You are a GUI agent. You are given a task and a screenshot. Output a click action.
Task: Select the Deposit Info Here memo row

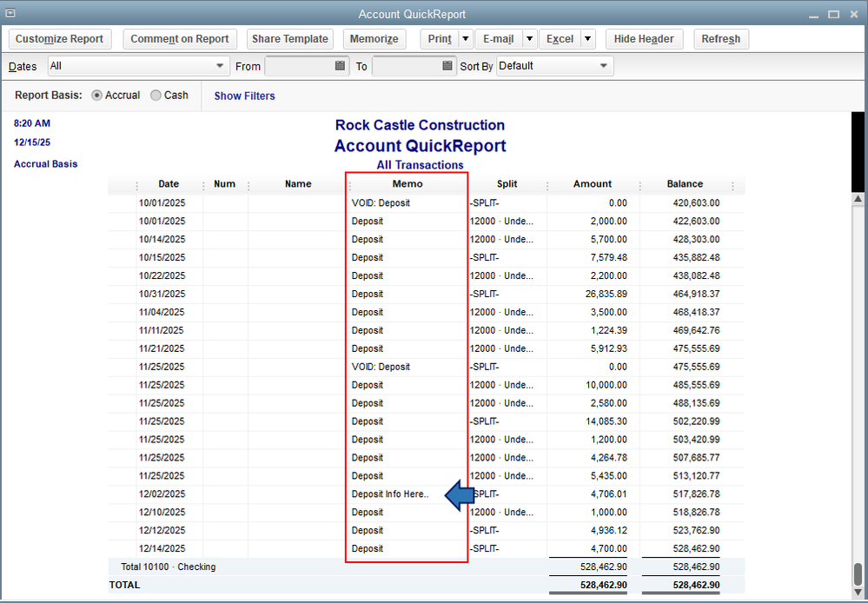click(389, 494)
